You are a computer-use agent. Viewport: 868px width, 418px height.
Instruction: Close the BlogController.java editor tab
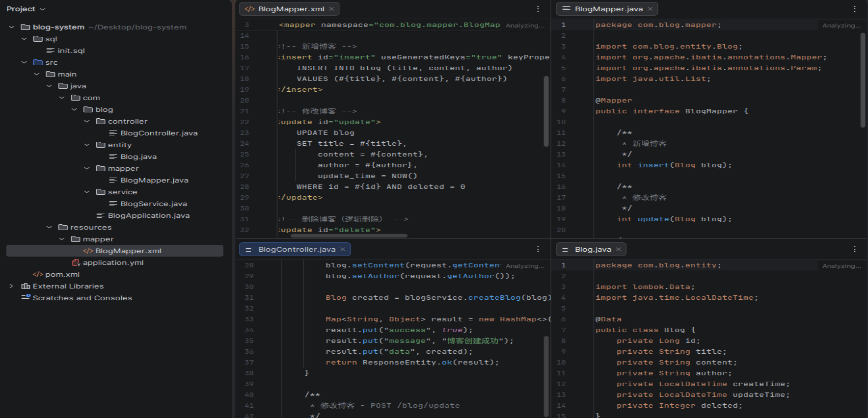343,249
